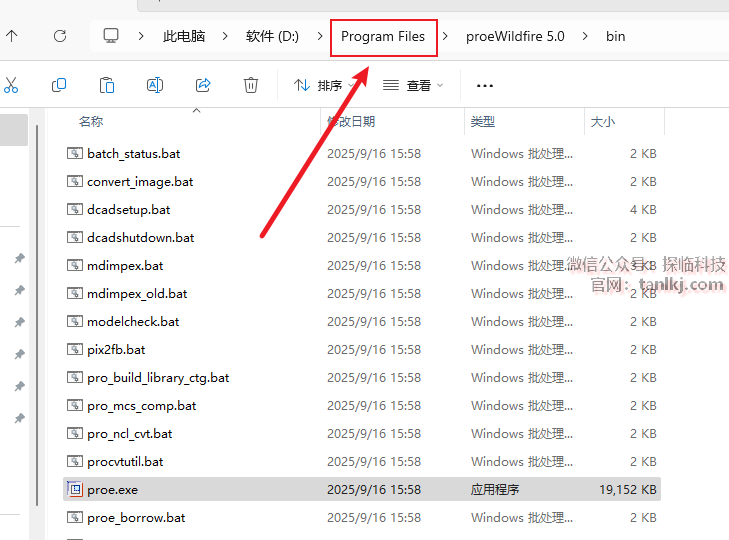Image resolution: width=729 pixels, height=540 pixels.
Task: Go to proeWildfire 5.0 in breadcrumb
Action: (515, 36)
